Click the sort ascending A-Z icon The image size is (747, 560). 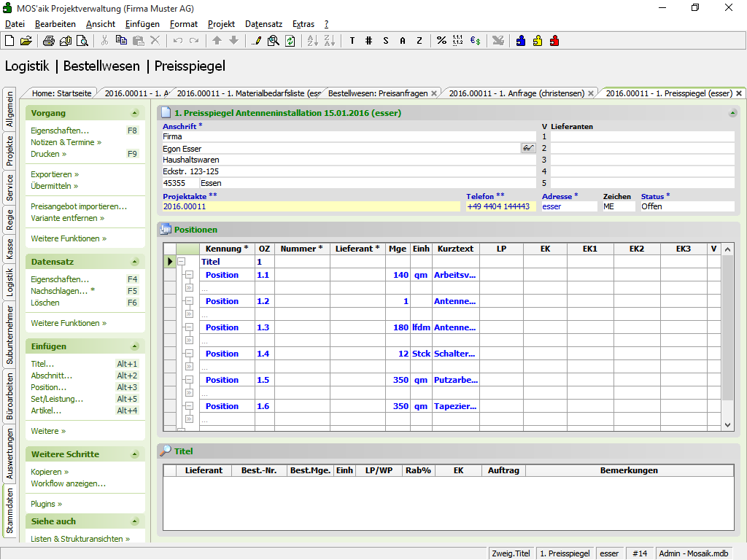click(312, 41)
